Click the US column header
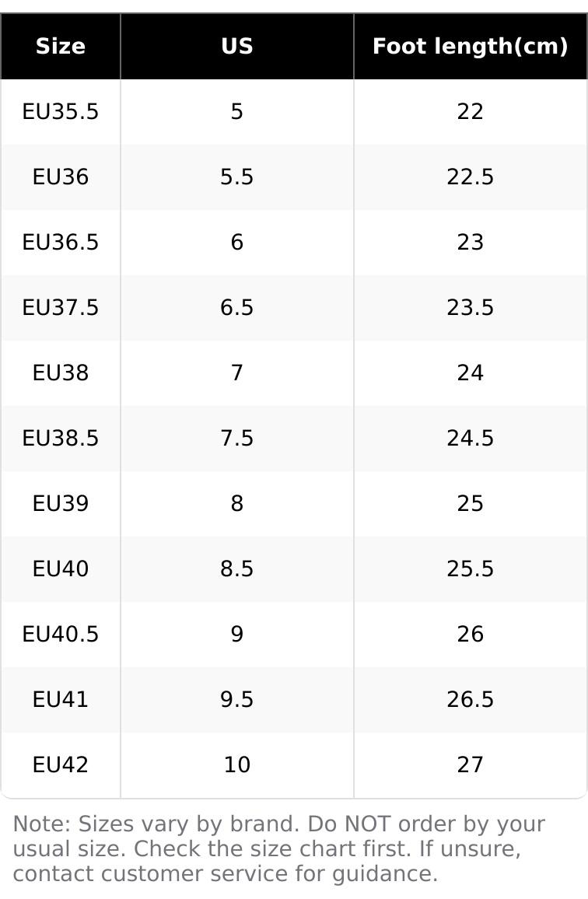Viewport: 588px width, 899px height. (236, 47)
